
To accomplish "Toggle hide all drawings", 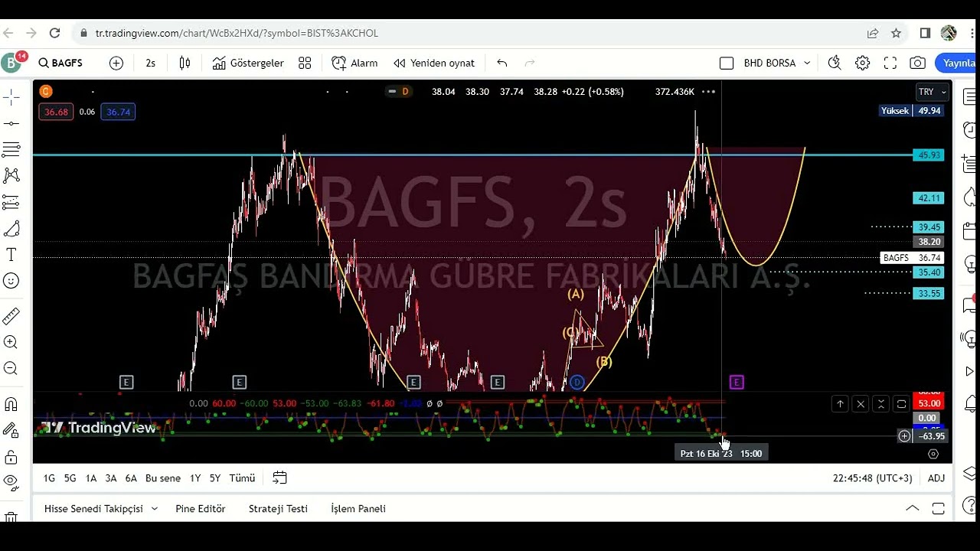I will pyautogui.click(x=11, y=483).
